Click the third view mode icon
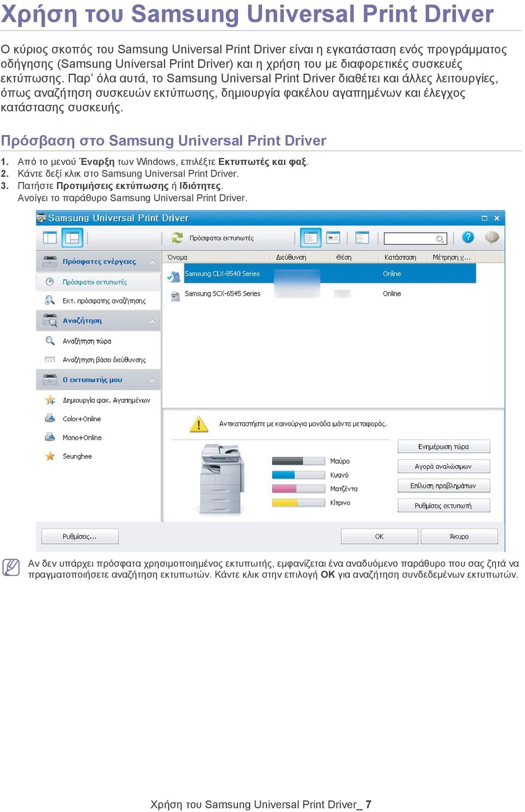The image size is (525, 812). coord(362,238)
